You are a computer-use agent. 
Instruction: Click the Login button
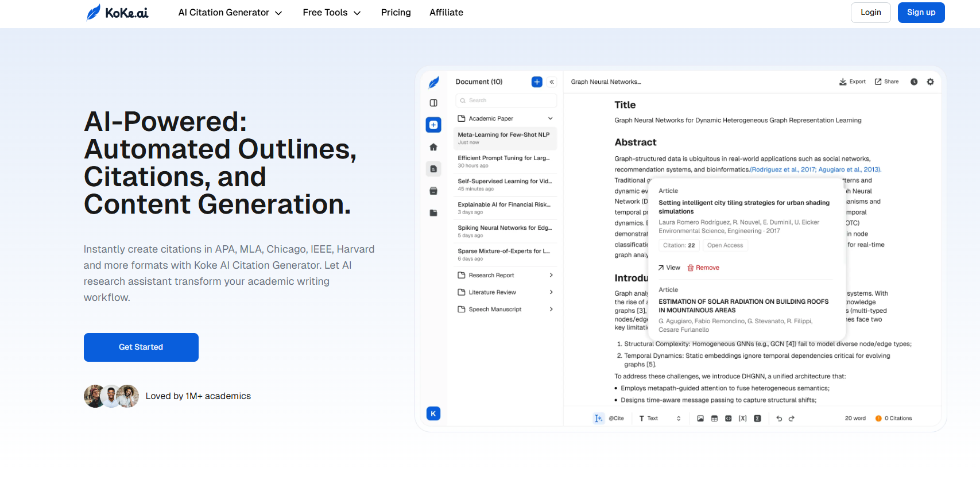[870, 13]
